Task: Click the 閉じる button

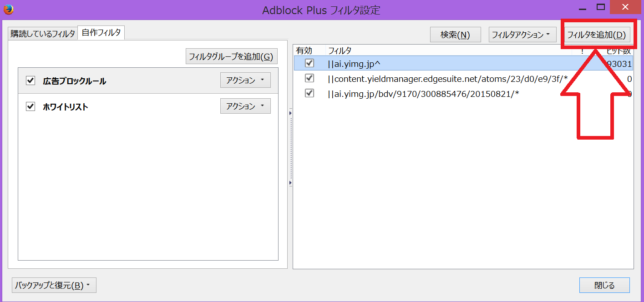Action: [604, 286]
